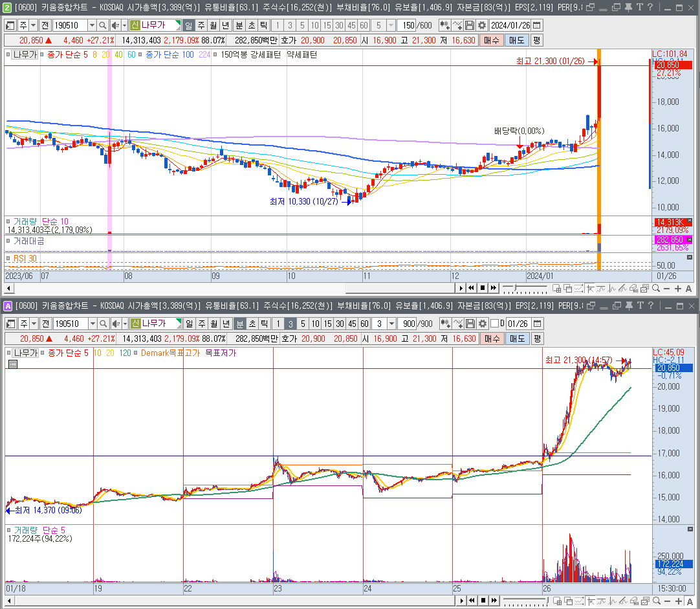This screenshot has width=700, height=609.
Task: Click the zoom magnifier at top chart bottom bar
Action: (656, 289)
